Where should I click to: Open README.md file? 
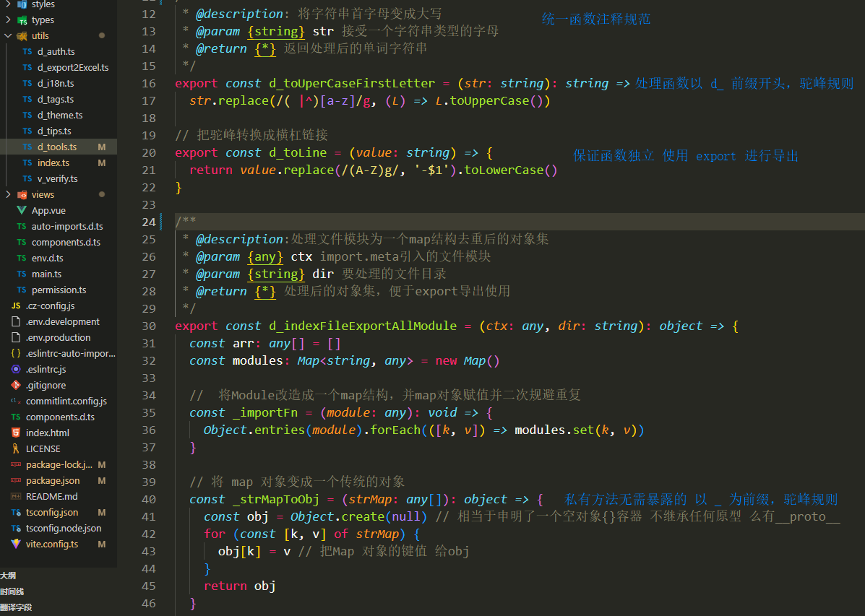click(x=52, y=497)
